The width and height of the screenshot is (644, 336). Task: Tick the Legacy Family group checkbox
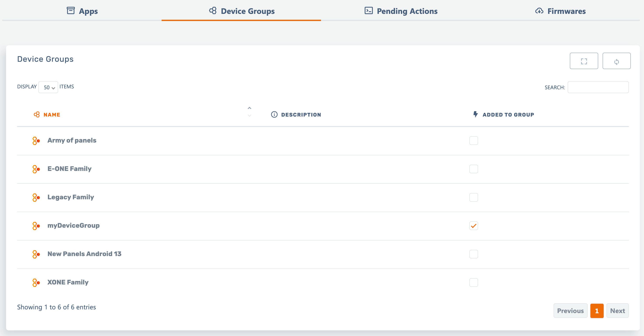(x=474, y=197)
